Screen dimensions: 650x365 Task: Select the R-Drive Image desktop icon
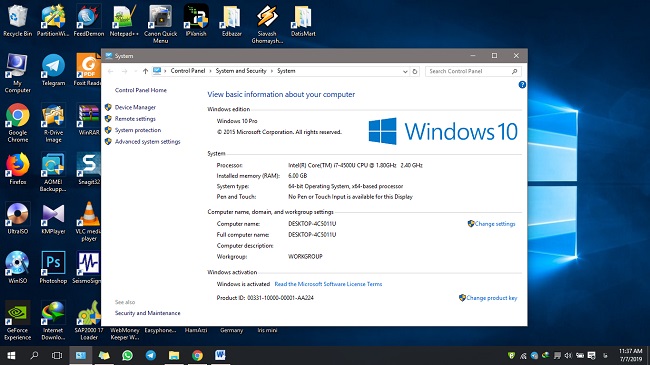[53, 123]
